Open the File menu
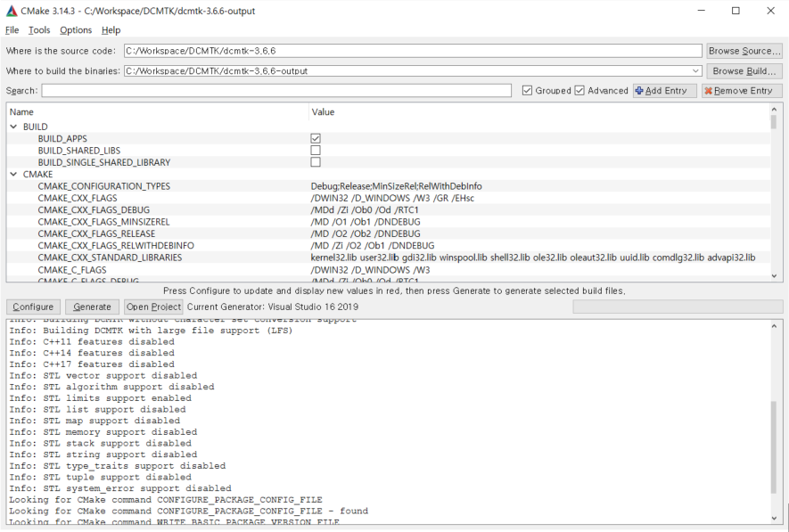This screenshot has height=532, width=789. coord(12,30)
